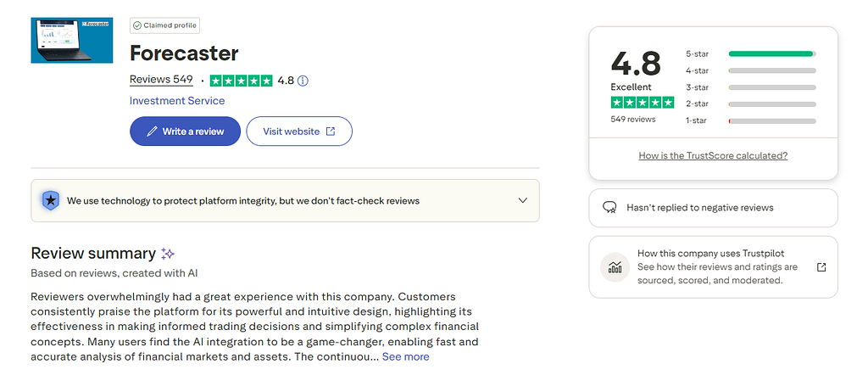Click the speech bubble negative reviews icon
Viewport: 868px width, 375px height.
coord(609,207)
